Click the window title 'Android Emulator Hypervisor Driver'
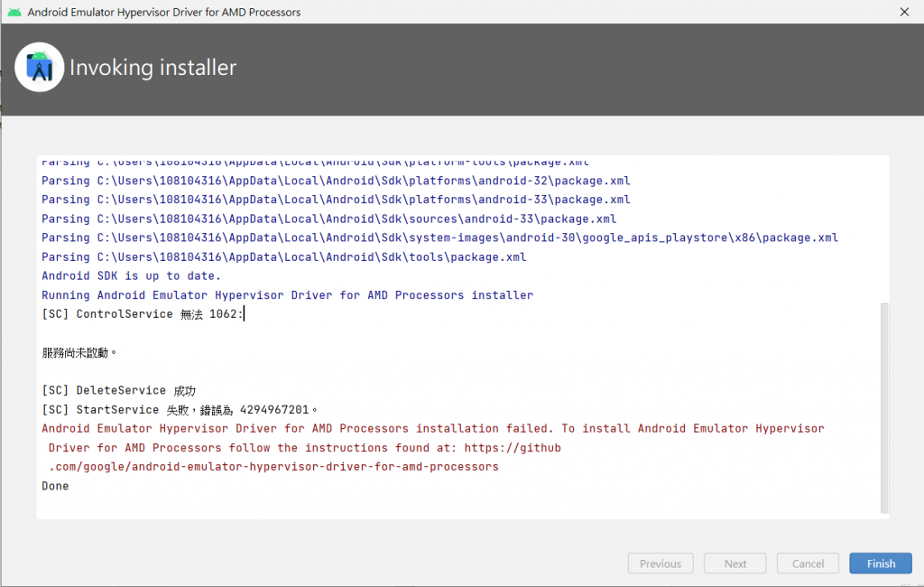Image resolution: width=924 pixels, height=587 pixels. 164,12
